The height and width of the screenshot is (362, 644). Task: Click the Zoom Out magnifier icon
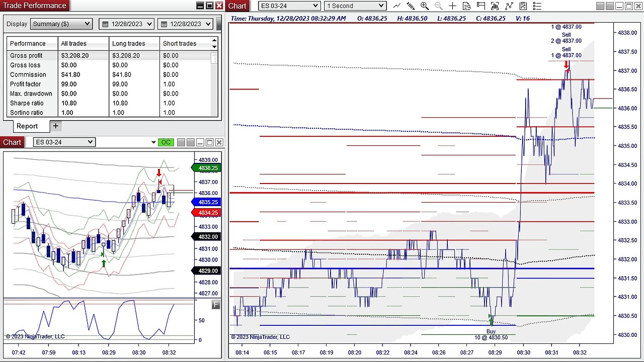click(x=439, y=6)
